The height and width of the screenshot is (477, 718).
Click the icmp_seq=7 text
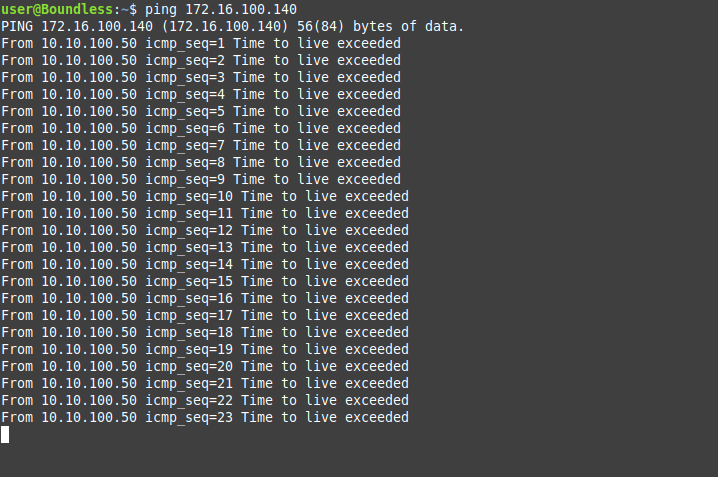(x=184, y=145)
